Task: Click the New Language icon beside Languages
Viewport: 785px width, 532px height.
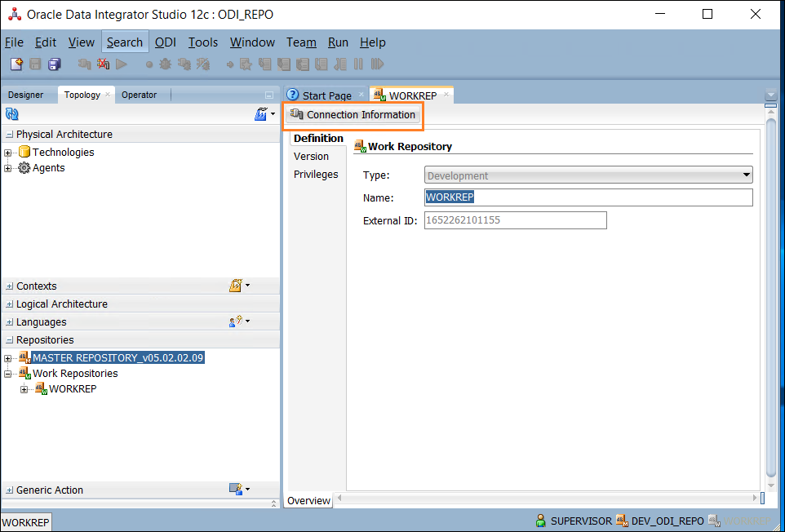Action: [x=235, y=321]
